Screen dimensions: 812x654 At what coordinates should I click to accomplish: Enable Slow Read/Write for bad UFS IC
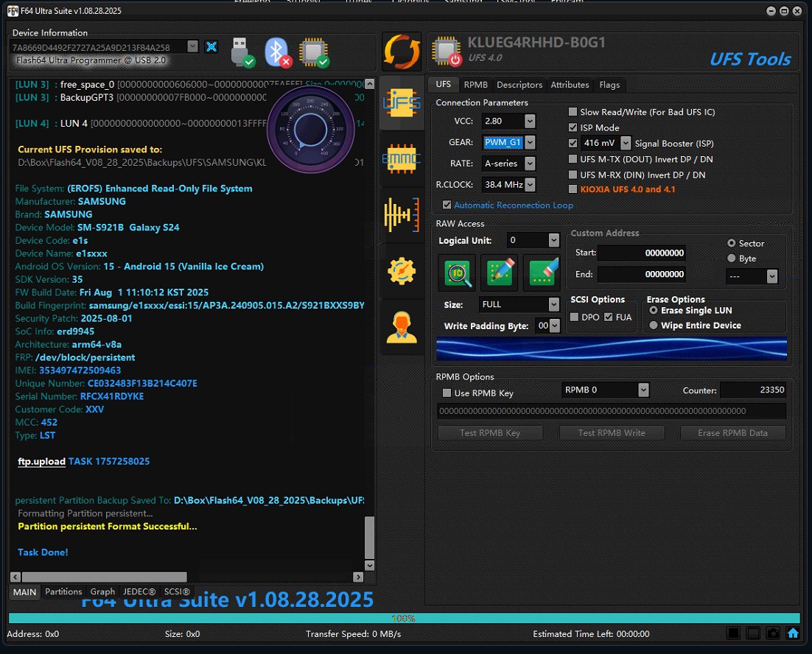[573, 112]
